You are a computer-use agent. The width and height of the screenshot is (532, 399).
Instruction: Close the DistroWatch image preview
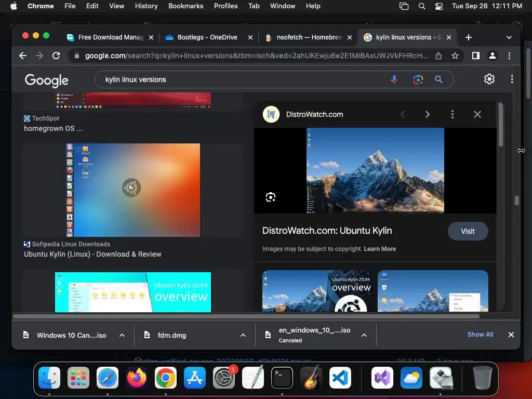click(477, 114)
